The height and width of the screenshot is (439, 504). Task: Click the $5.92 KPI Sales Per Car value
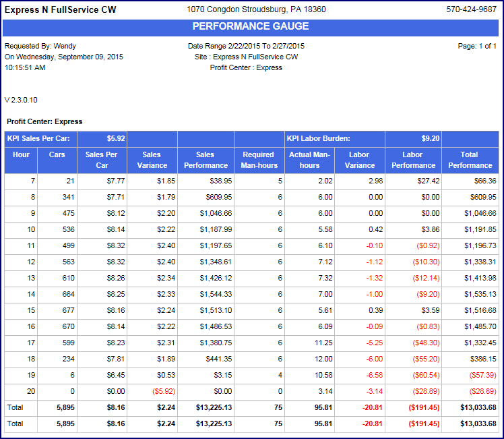click(116, 138)
